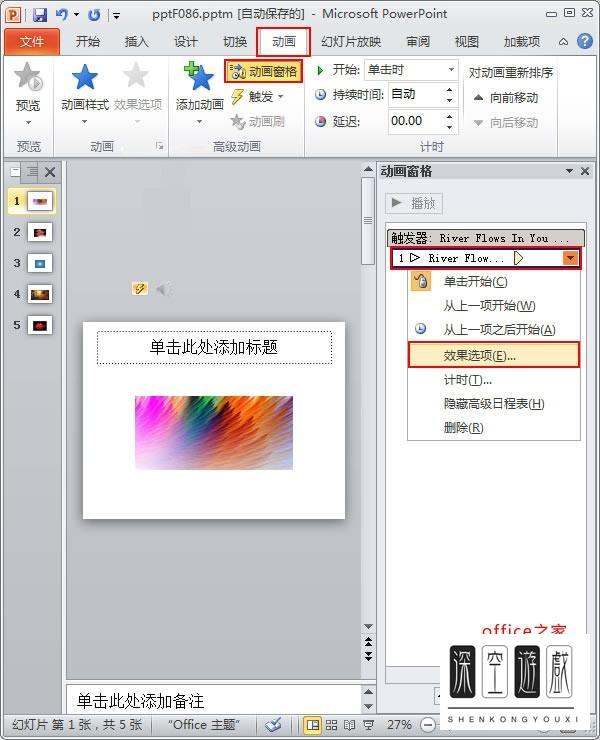The width and height of the screenshot is (600, 740).
Task: Choose 从上一项之后开始(A) menu entry
Action: (494, 329)
